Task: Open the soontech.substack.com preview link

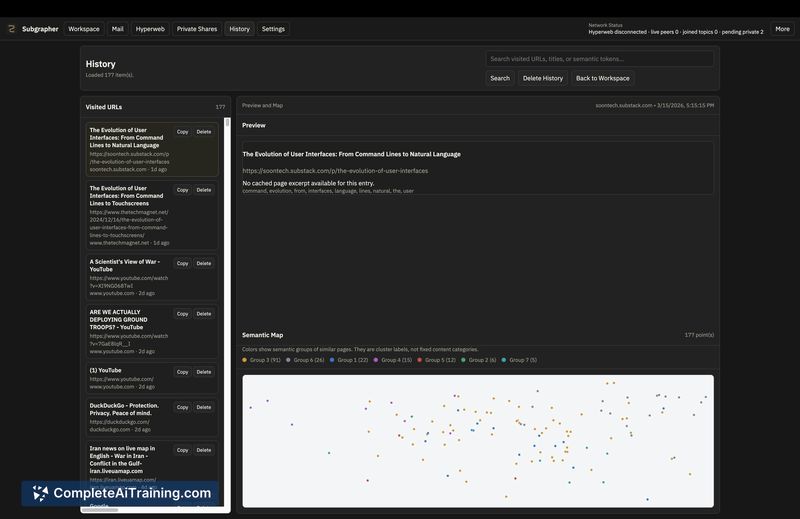Action: [335, 171]
